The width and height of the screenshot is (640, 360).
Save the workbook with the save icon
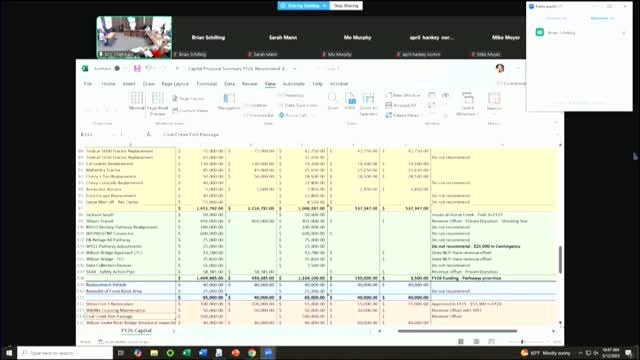[x=137, y=69]
